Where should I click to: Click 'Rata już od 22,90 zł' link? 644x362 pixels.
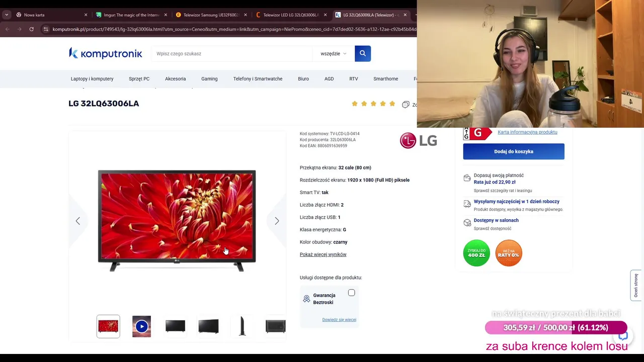(495, 182)
